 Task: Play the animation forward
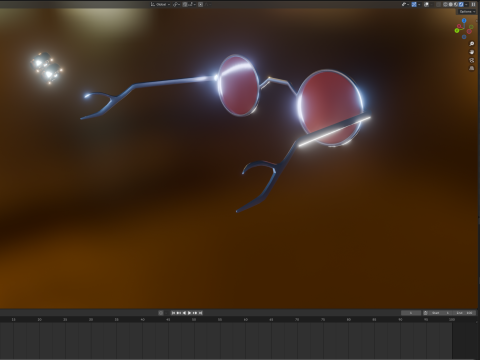pos(189,313)
